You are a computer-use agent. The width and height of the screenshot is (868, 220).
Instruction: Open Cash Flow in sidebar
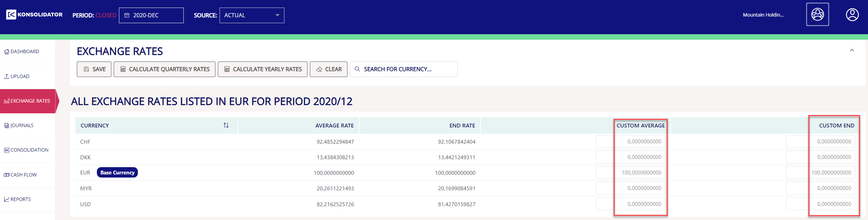(28, 175)
